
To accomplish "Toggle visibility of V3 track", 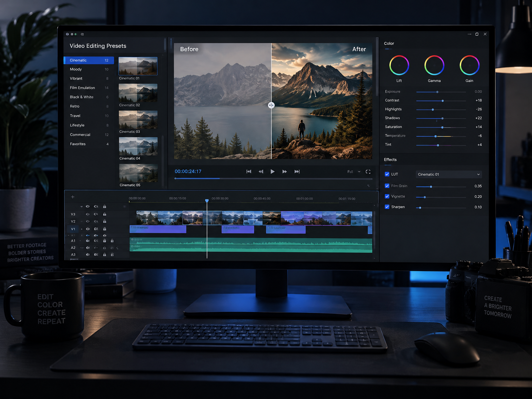I will tap(88, 214).
